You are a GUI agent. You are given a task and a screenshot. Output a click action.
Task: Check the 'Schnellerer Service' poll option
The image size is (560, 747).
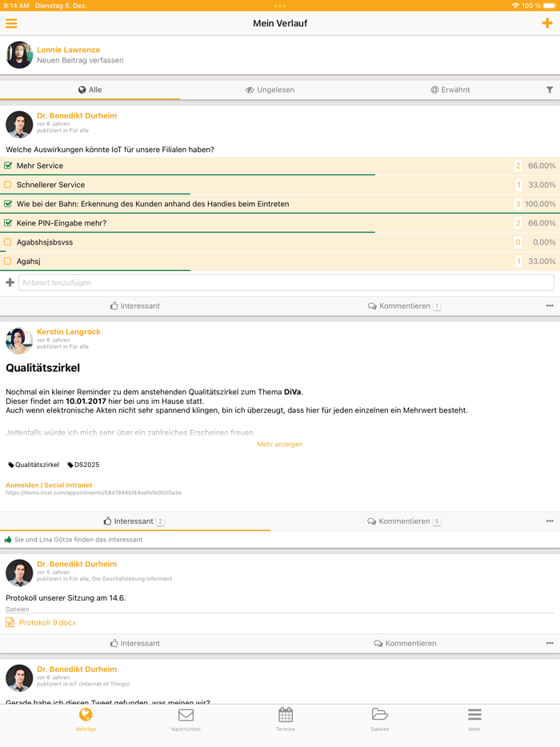[x=8, y=185]
